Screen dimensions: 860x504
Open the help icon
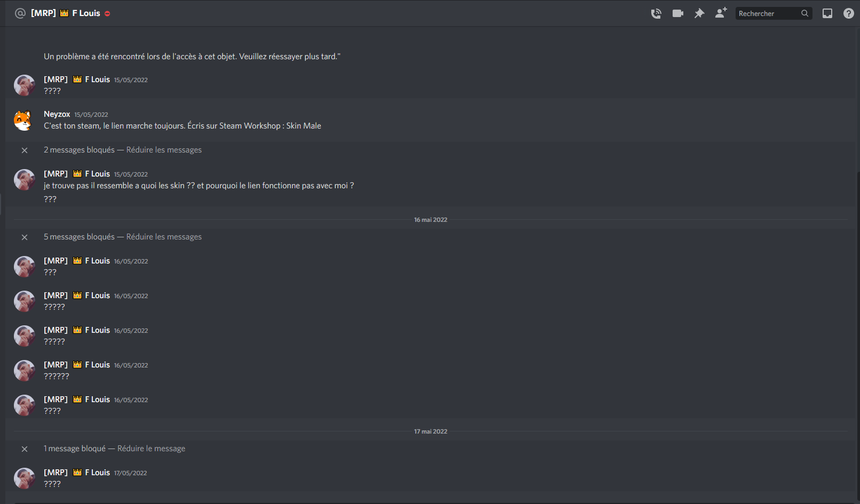pos(849,13)
